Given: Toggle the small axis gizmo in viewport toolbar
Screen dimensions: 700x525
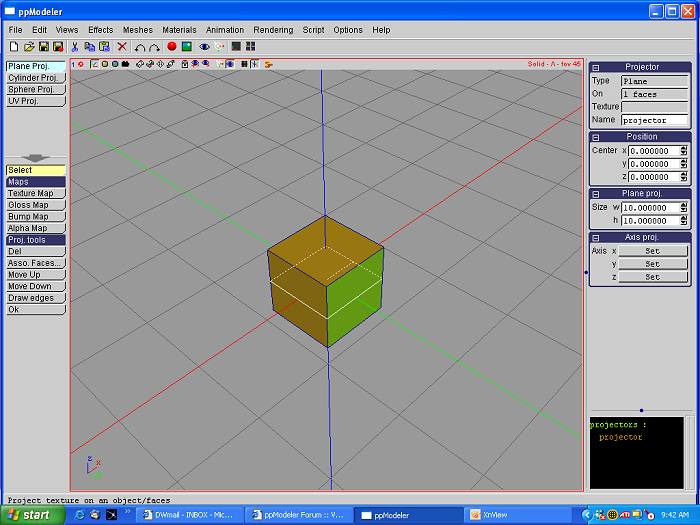Looking at the screenshot, I should (x=219, y=64).
